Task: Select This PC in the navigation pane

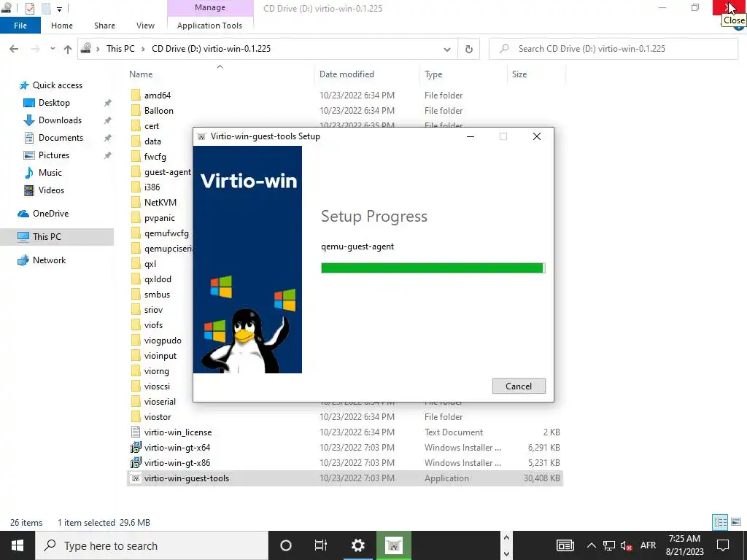Action: pos(47,237)
